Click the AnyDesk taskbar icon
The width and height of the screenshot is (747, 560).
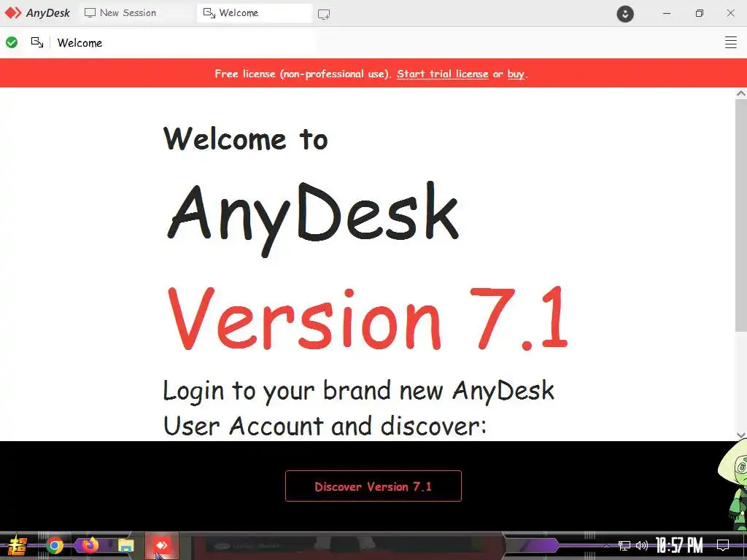161,545
